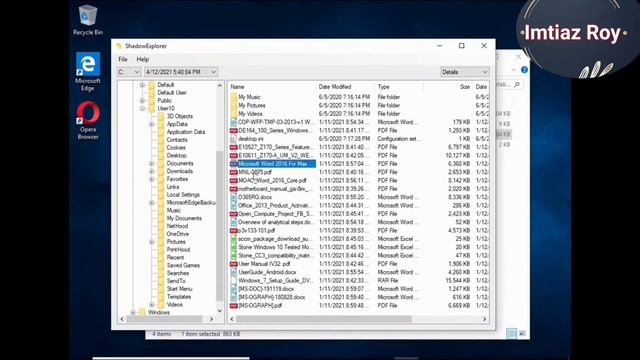Open the 4/12/2021 snapshot date dropdown
Screen dimensions: 640x360
[x=181, y=72]
